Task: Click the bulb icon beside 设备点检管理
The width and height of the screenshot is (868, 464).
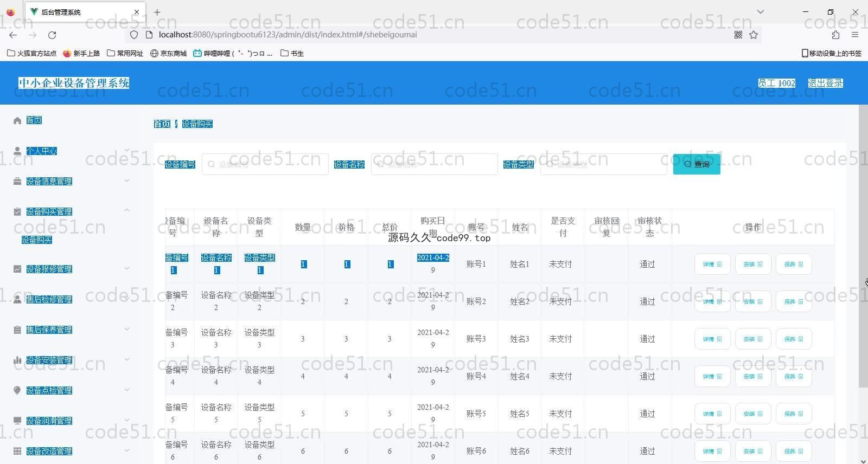Action: coord(17,390)
